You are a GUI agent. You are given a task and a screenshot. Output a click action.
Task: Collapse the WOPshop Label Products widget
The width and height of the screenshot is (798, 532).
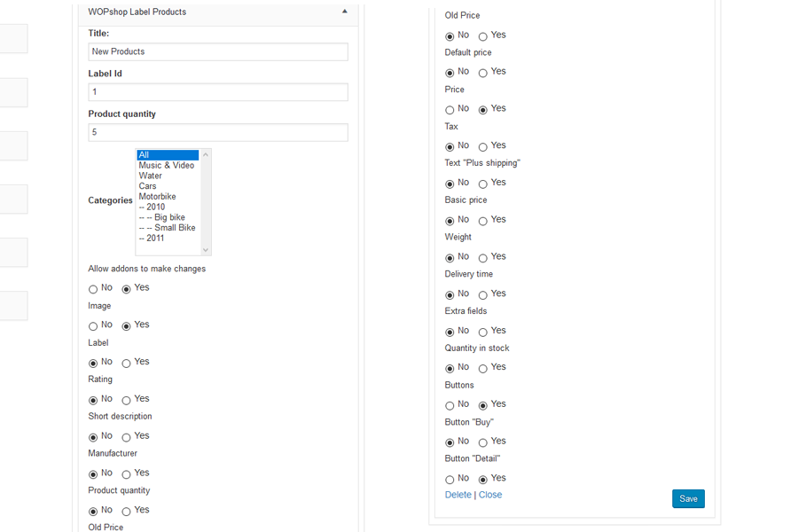pos(344,12)
